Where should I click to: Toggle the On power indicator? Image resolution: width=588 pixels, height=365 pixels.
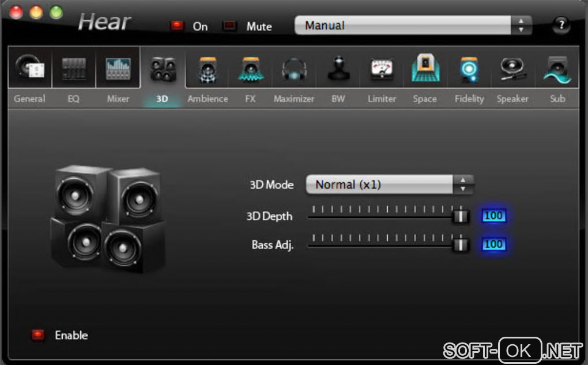177,25
